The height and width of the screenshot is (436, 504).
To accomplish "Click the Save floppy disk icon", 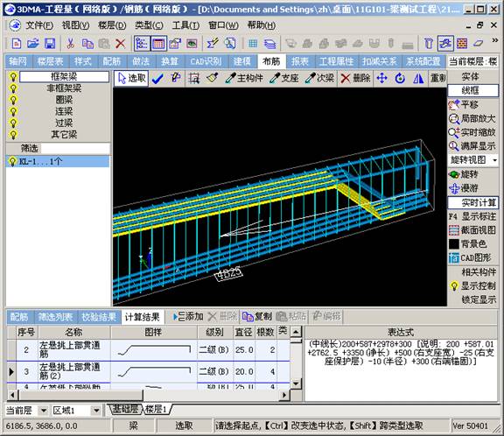I will pos(50,43).
